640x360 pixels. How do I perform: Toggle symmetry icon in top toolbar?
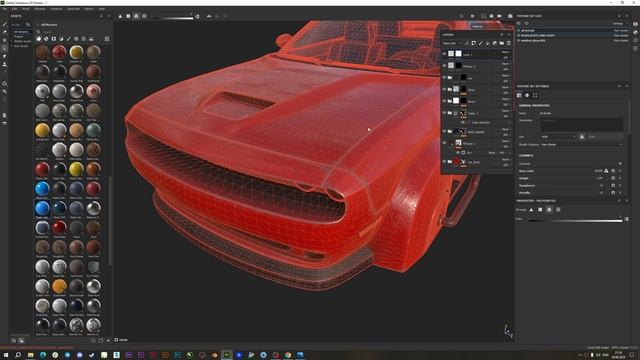click(209, 16)
